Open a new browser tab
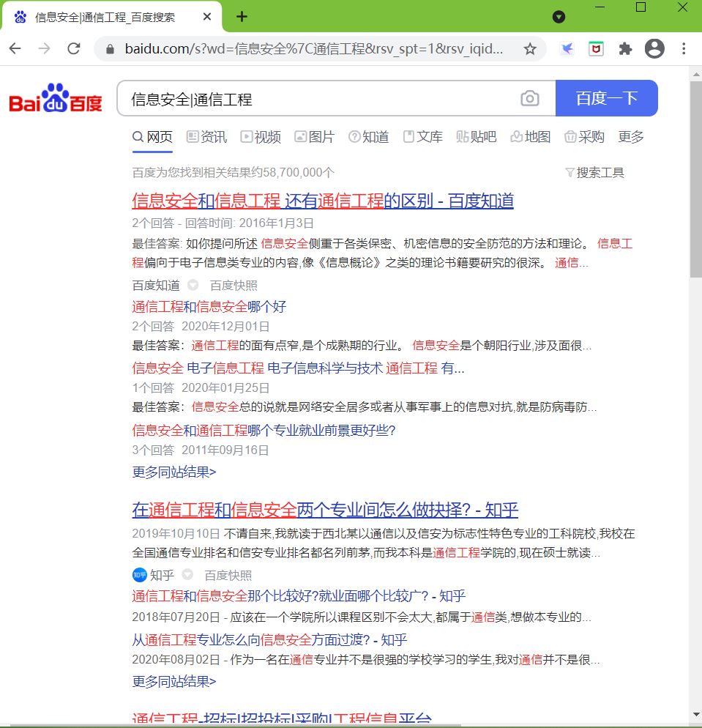The height and width of the screenshot is (728, 702). click(242, 17)
